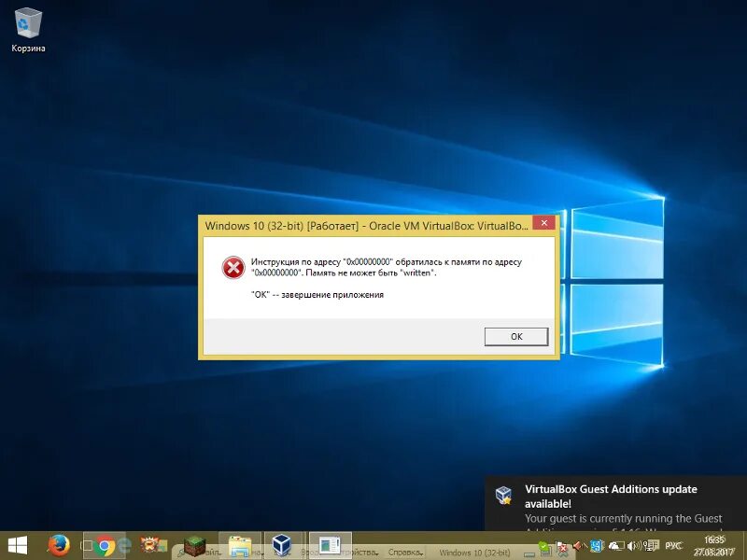Switch to the highlighted window taskbar icon

click(x=330, y=545)
